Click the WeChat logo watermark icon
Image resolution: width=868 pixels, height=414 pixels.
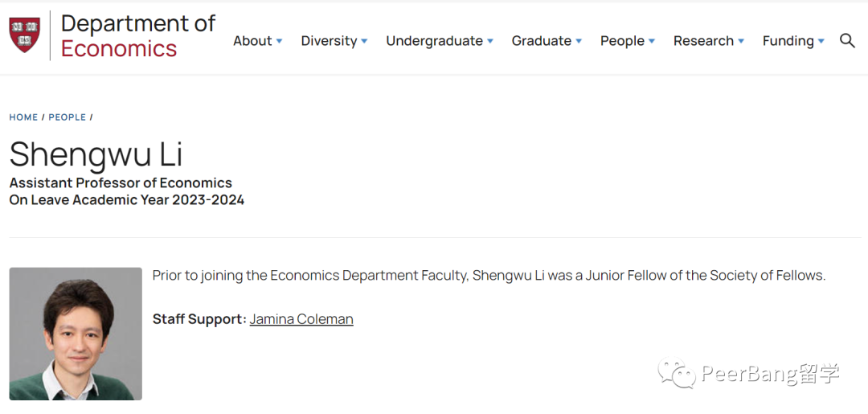click(x=677, y=374)
